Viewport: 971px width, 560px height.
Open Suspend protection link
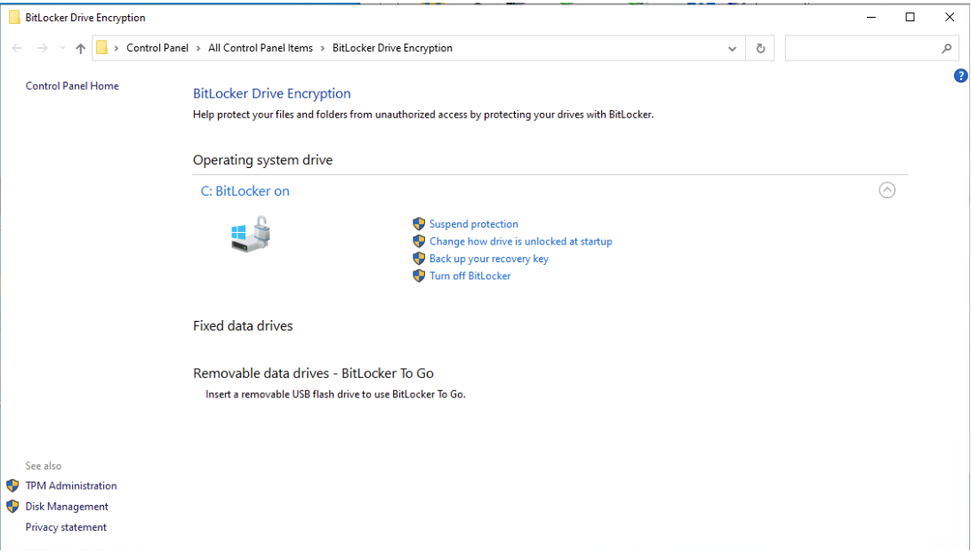[x=474, y=224]
